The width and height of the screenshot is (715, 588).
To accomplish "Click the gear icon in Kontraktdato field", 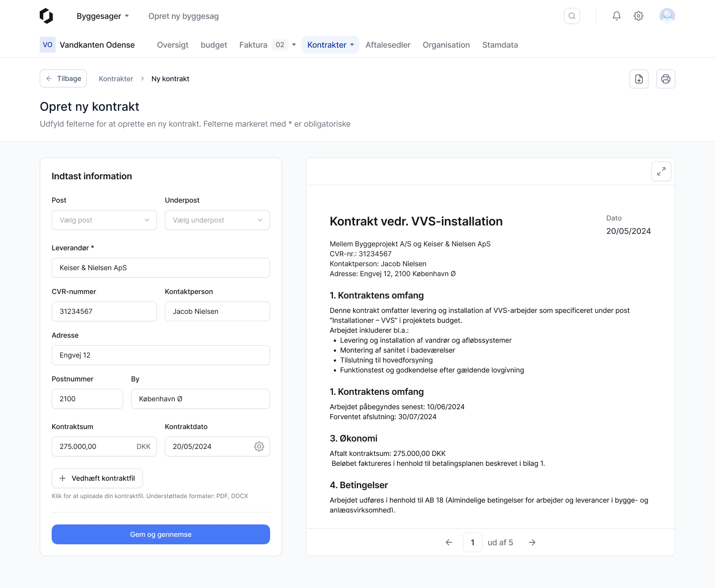I will click(x=259, y=446).
